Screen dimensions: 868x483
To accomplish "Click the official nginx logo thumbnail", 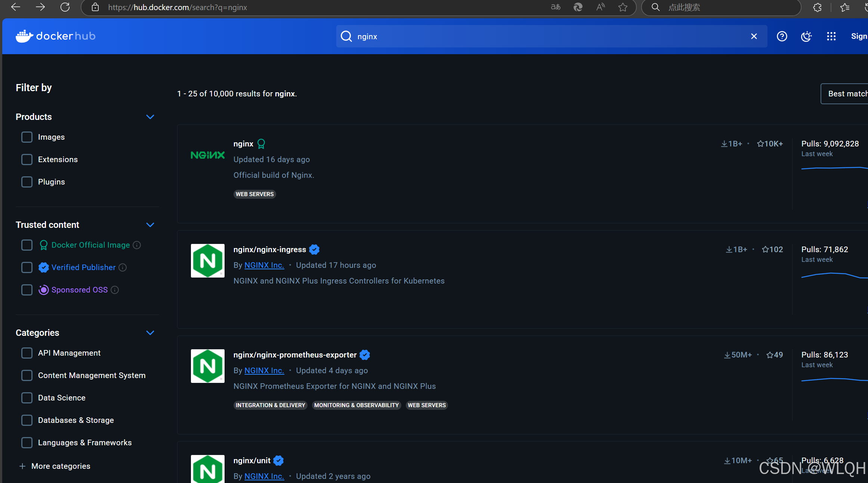I will [207, 155].
